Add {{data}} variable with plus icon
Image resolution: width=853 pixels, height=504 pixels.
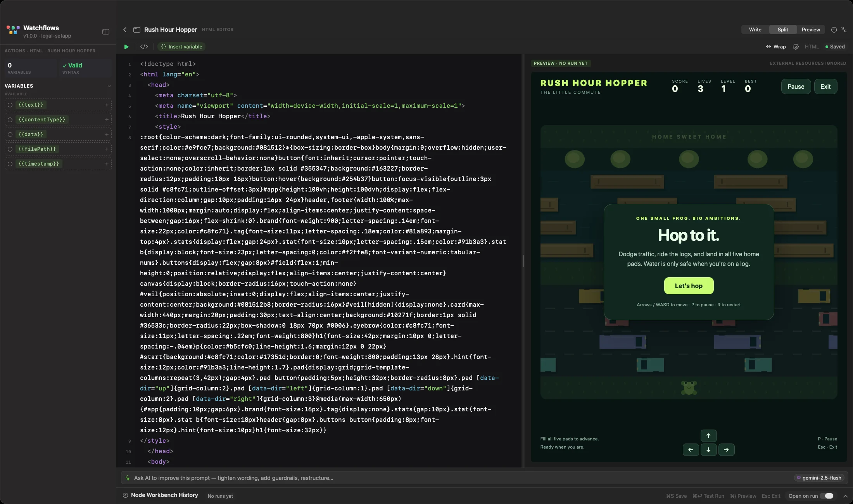[107, 134]
